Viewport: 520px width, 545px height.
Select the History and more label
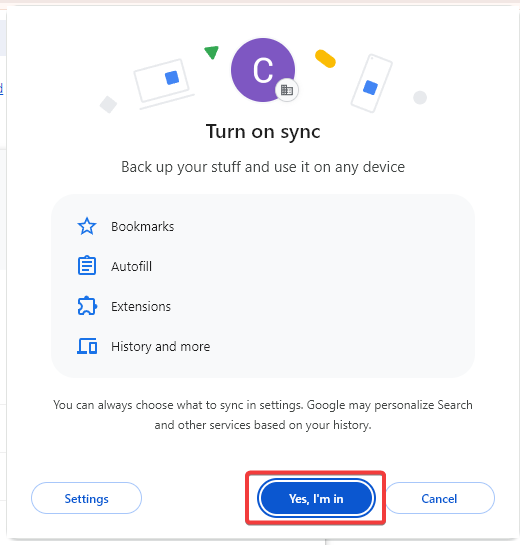coord(161,347)
